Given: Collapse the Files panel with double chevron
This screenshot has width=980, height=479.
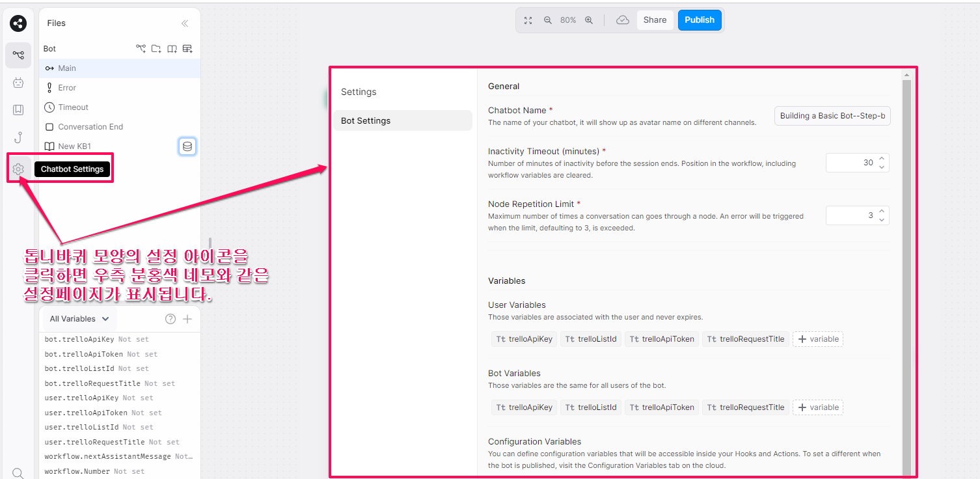Looking at the screenshot, I should tap(185, 23).
